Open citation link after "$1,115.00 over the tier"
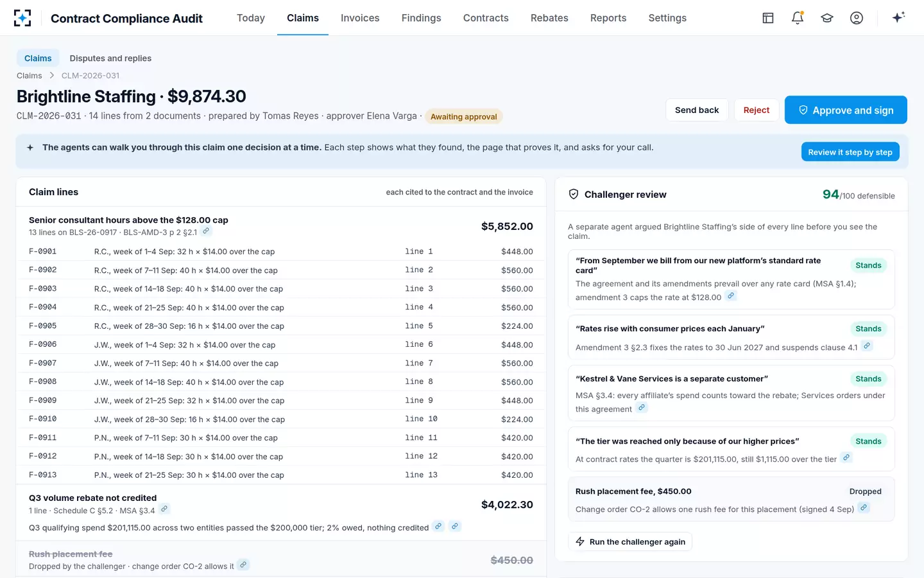This screenshot has height=578, width=924. (x=846, y=458)
